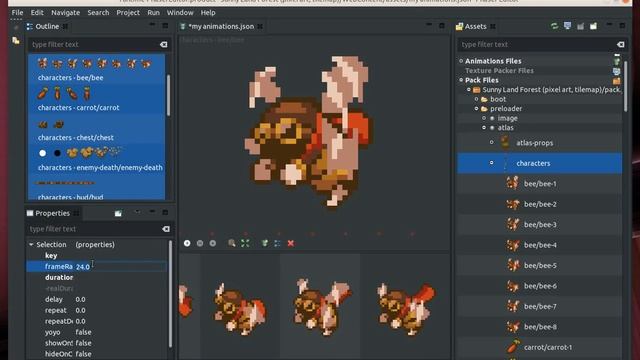Select characters - carrot/carrot animation in Outline
The image size is (640, 360).
click(97, 99)
